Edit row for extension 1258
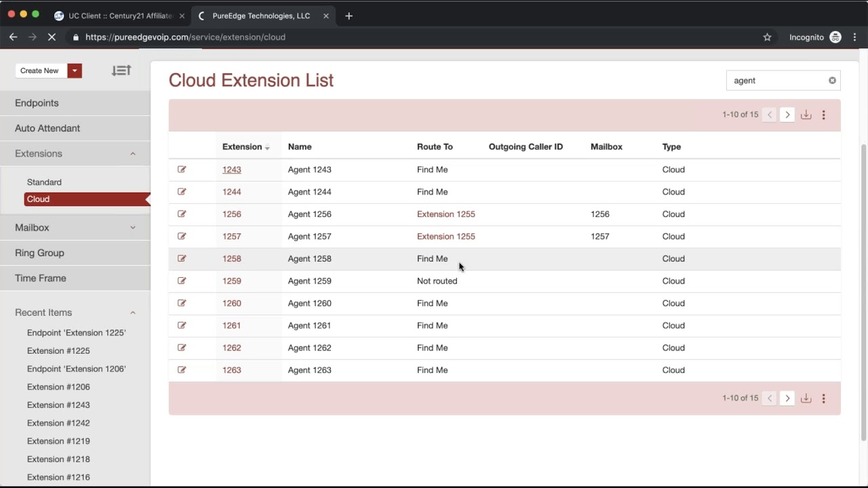Screen dimensions: 868x488 (182, 258)
